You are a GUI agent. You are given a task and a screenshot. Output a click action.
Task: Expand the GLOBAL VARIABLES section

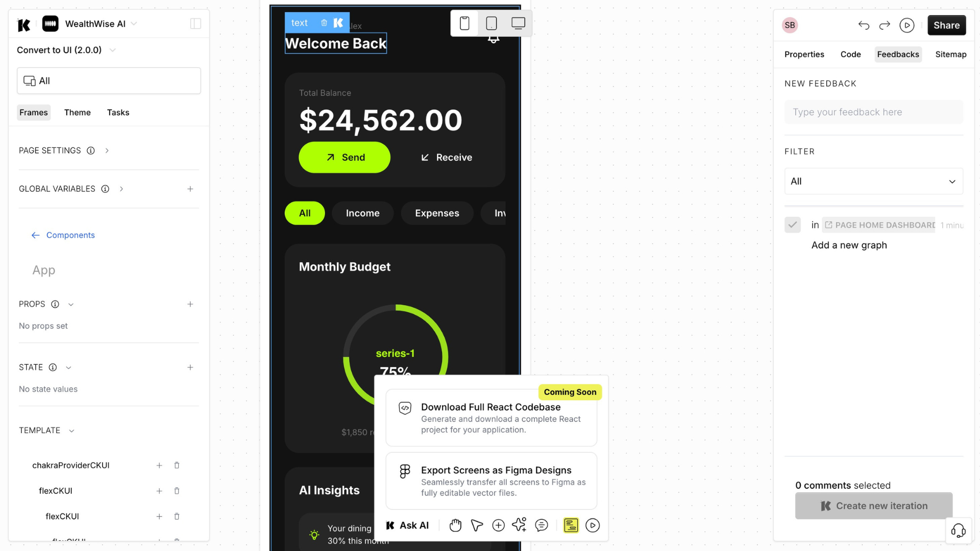pyautogui.click(x=120, y=188)
